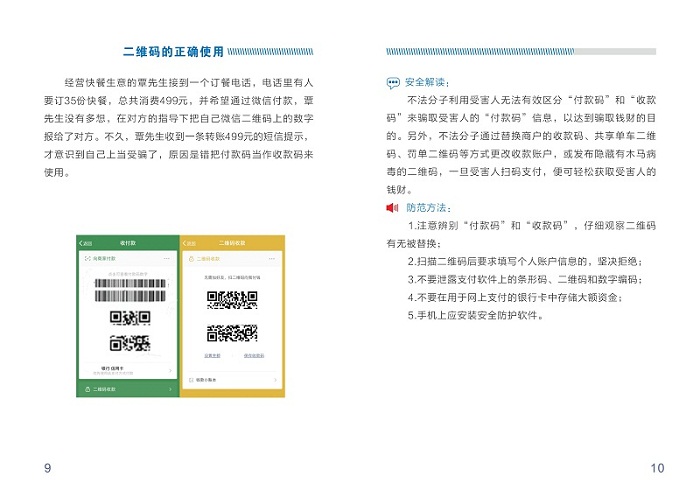Tap the barcode on the green payment screen
Viewport: 700px width, 504px height.
click(130, 290)
